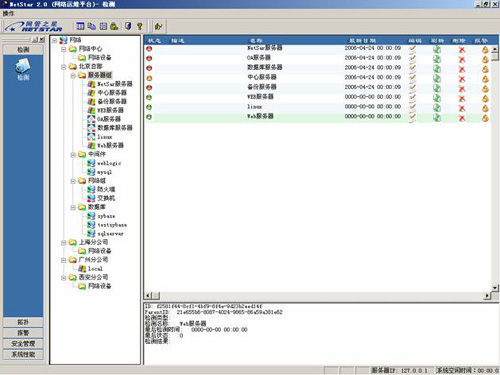The height and width of the screenshot is (375, 500).
Task: Click the grid-panel toolbar icon
Action: click(103, 26)
